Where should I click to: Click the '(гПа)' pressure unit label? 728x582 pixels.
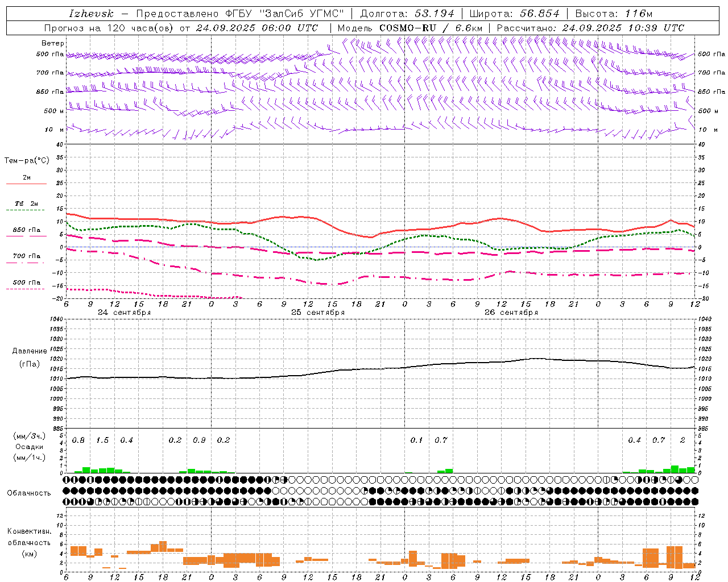point(30,364)
